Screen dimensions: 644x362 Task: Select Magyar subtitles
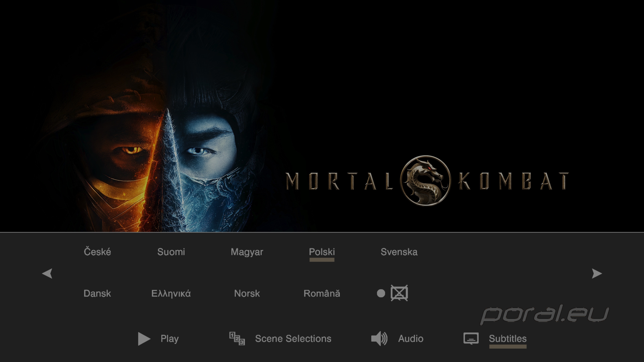pos(247,252)
